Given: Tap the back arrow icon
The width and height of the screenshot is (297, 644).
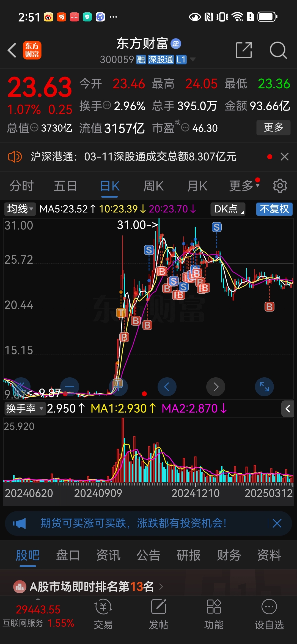Looking at the screenshot, I should [12, 50].
